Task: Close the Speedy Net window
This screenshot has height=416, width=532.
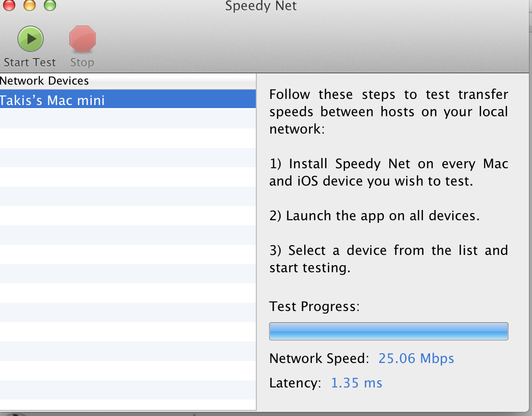Action: [9, 5]
